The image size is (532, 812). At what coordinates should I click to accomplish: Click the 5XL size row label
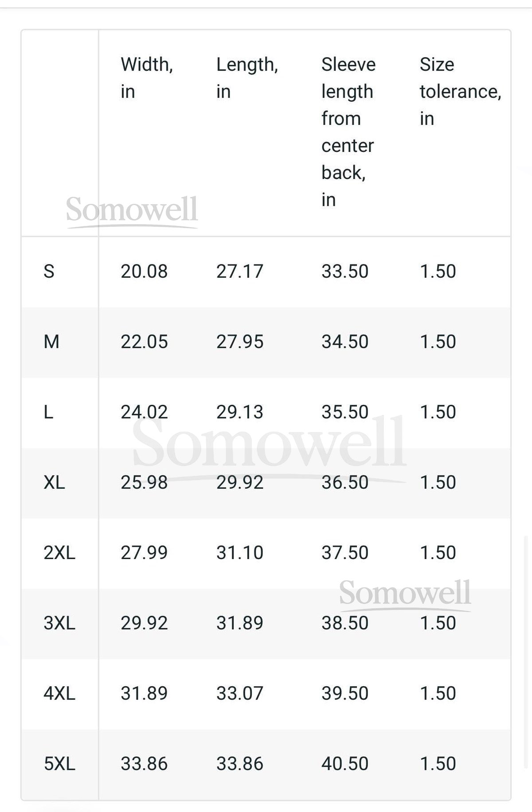pyautogui.click(x=59, y=764)
